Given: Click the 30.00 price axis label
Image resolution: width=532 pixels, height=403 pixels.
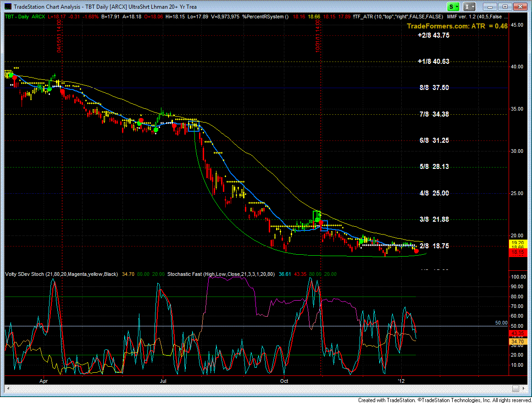Looking at the screenshot, I should (517, 151).
